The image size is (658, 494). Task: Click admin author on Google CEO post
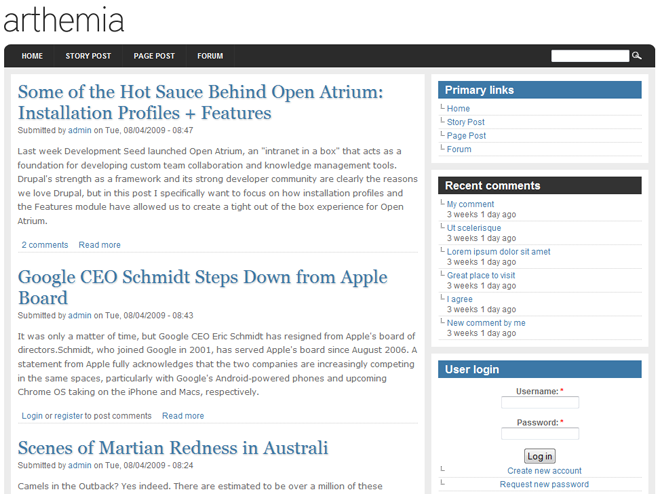pyautogui.click(x=80, y=315)
